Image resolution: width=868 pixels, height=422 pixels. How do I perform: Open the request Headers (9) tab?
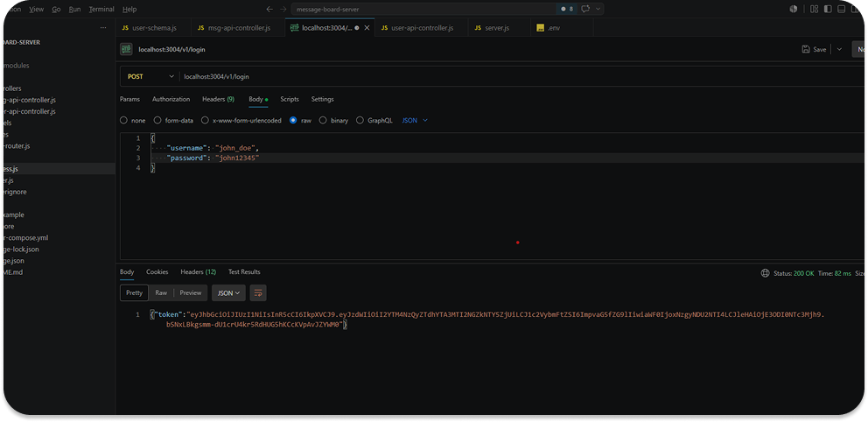(x=218, y=99)
